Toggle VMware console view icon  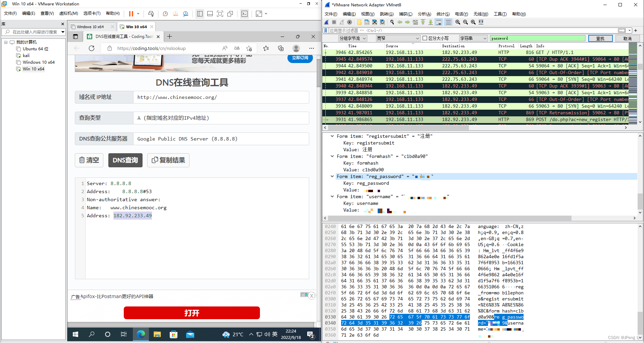(245, 14)
